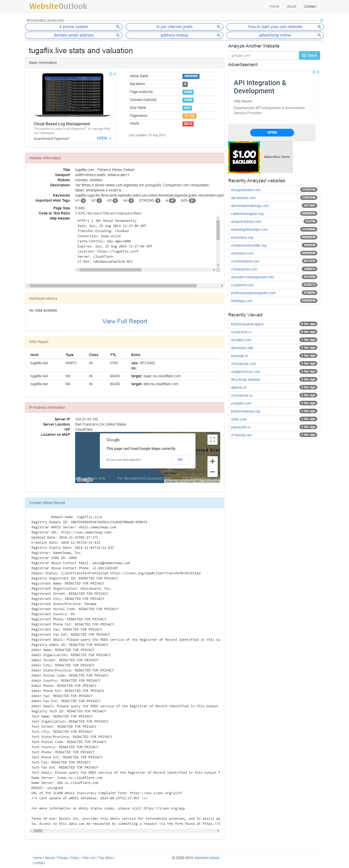349x868 pixels.
Task: Open montessorimuddle.org analysis
Action: point(249,246)
